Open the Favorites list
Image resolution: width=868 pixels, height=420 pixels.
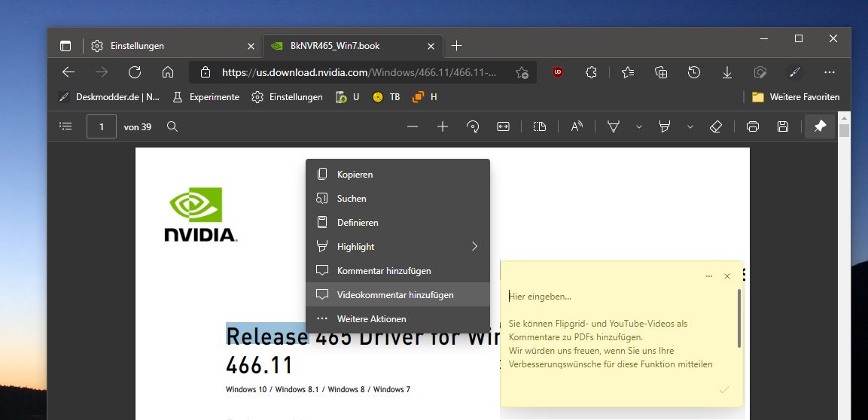(628, 72)
